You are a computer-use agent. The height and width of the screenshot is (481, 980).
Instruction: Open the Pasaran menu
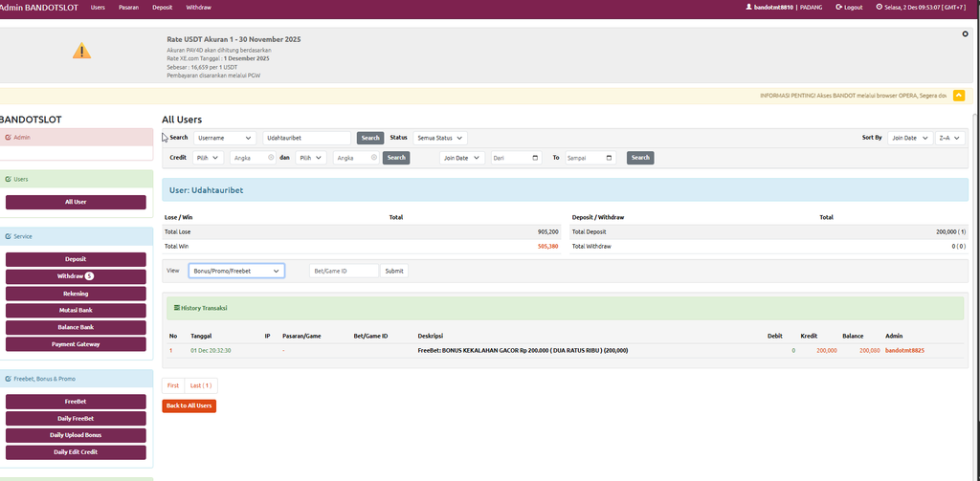128,8
